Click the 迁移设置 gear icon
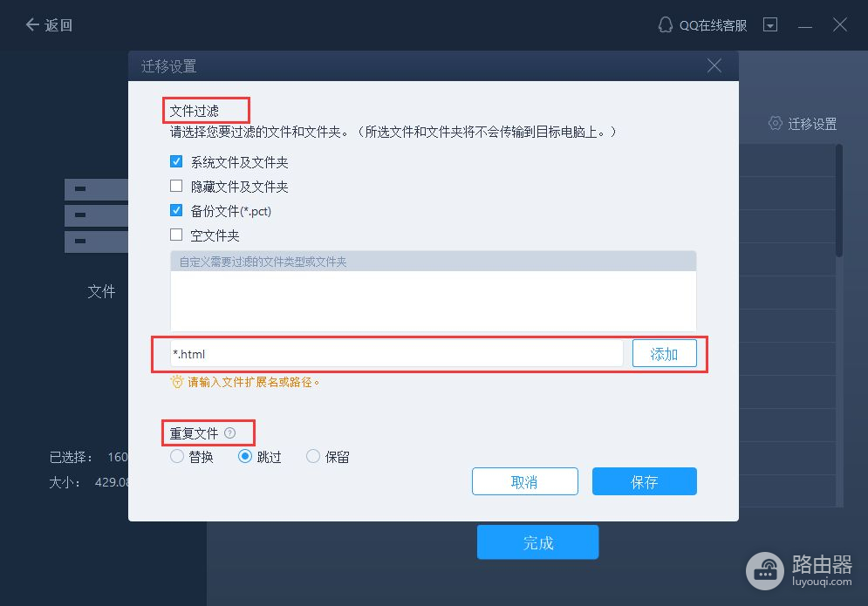Image resolution: width=868 pixels, height=606 pixels. pos(775,123)
